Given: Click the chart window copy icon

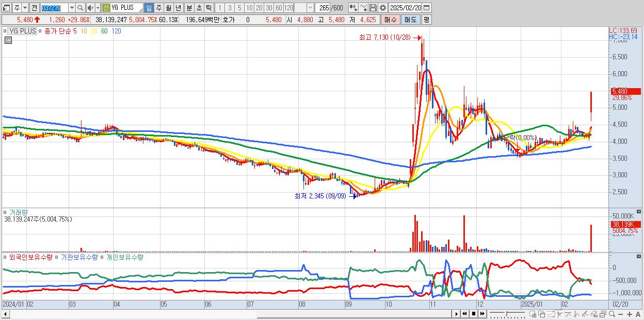Looking at the screenshot, I should click(x=603, y=314).
